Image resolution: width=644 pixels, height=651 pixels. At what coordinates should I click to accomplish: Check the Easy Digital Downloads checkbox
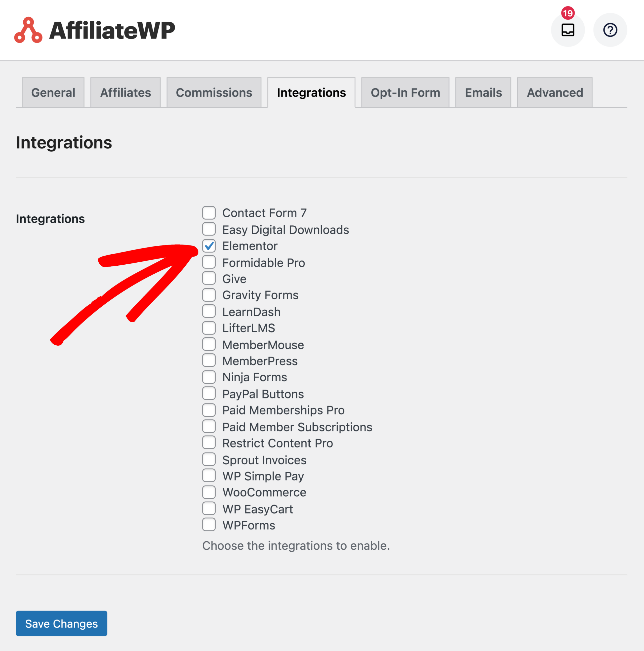point(209,229)
